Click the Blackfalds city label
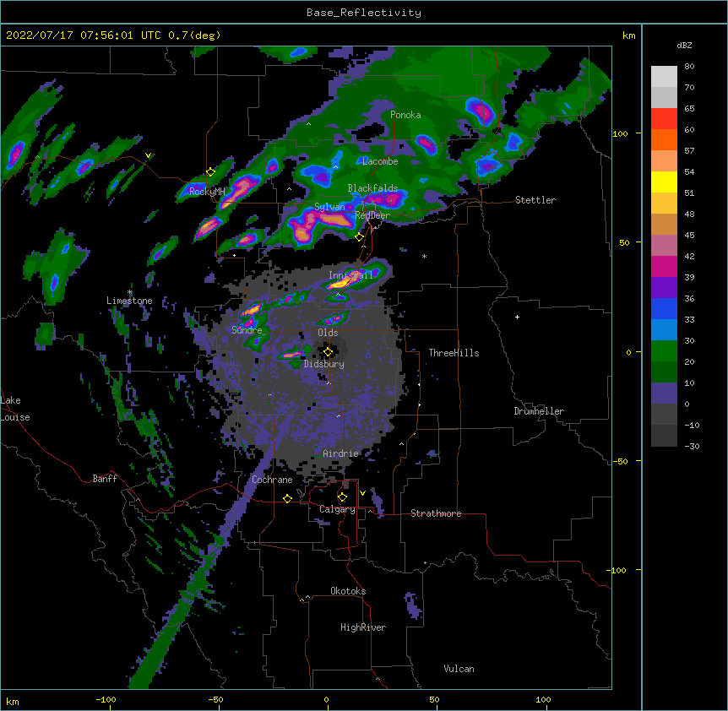 tap(372, 188)
